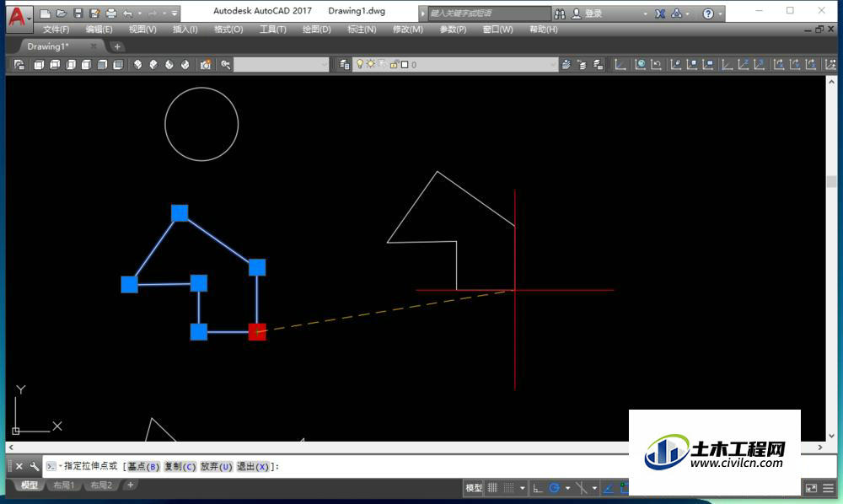Screen dimensions: 843x504
Task: Toggle polar tracking in status bar
Action: click(555, 488)
